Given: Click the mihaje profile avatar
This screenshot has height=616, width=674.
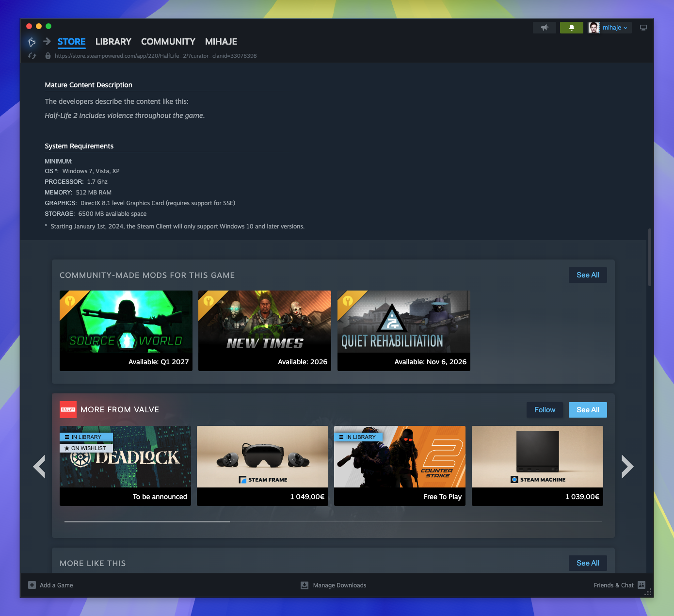Looking at the screenshot, I should tap(594, 28).
